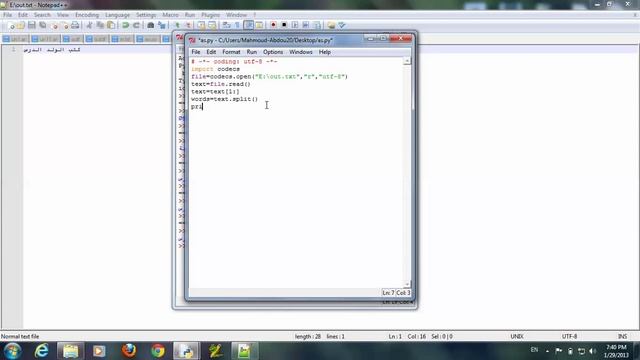
Task: Click the Zoom Out icon in Notepad++ toolbar
Action: 188,25
